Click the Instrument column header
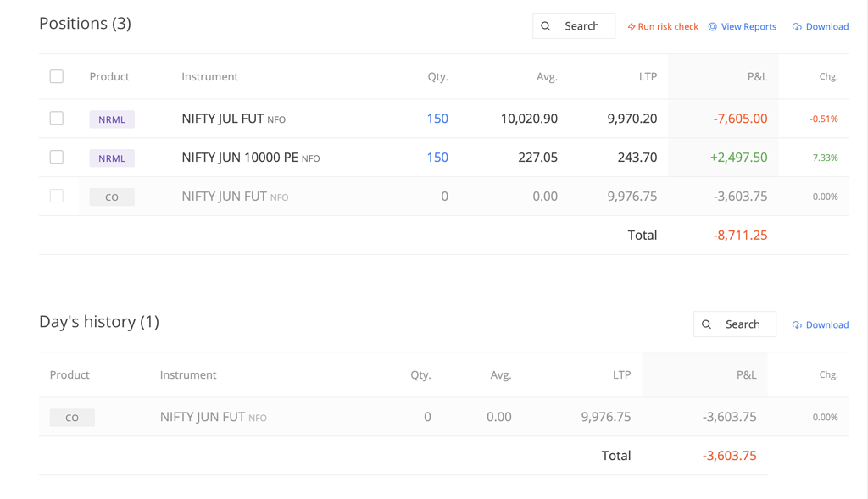The width and height of the screenshot is (868, 499). 209,75
